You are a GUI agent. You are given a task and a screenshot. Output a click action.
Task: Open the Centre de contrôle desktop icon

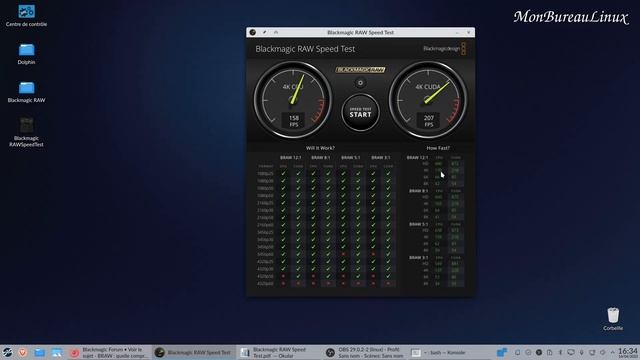tap(26, 16)
